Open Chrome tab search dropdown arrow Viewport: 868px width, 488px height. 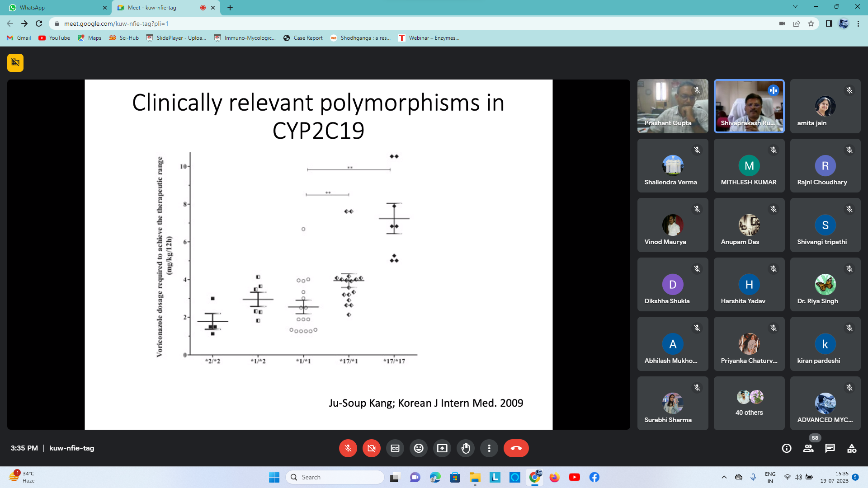[795, 7]
